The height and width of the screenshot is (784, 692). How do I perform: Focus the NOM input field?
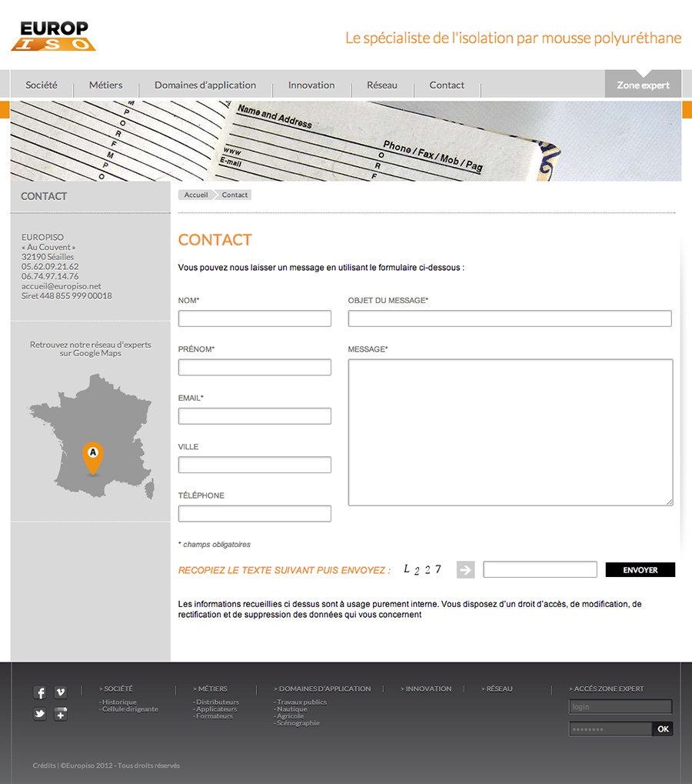point(255,319)
